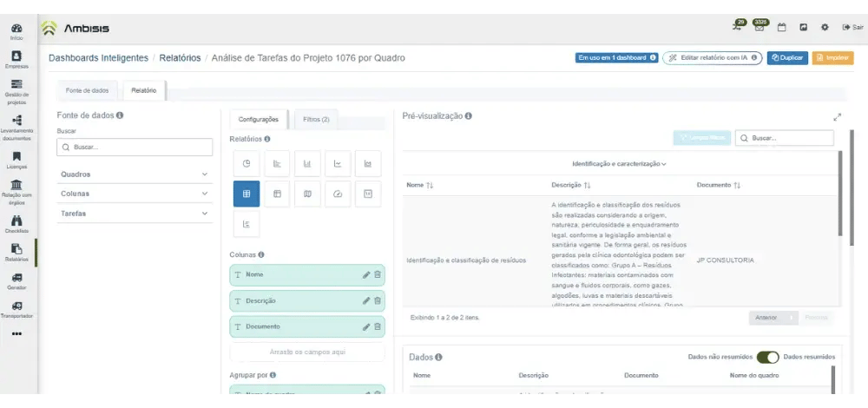Screen dimensions: 868x408
Task: Choose the map report type icon
Action: pyautogui.click(x=307, y=194)
